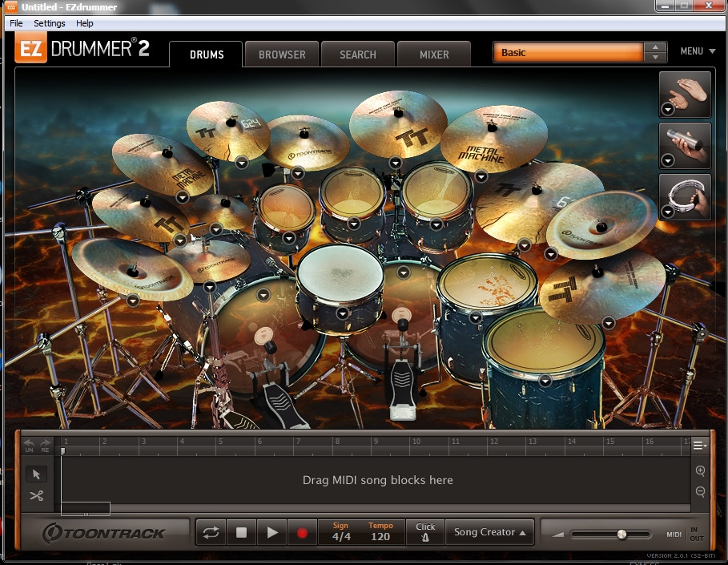
Task: Open the front floor tom dropdown arrow
Action: coord(545,381)
